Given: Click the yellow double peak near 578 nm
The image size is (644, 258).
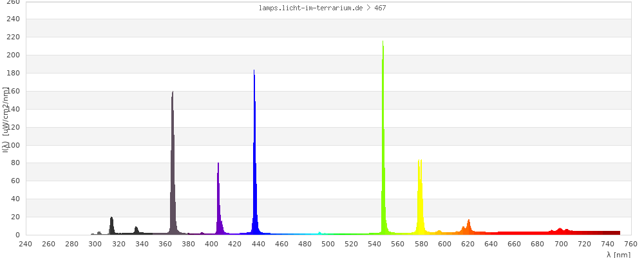Looking at the screenshot, I should coord(420,197).
